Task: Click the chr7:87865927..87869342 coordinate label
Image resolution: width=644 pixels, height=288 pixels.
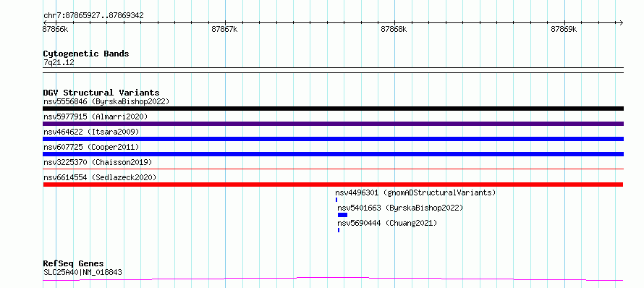Action: pos(93,15)
